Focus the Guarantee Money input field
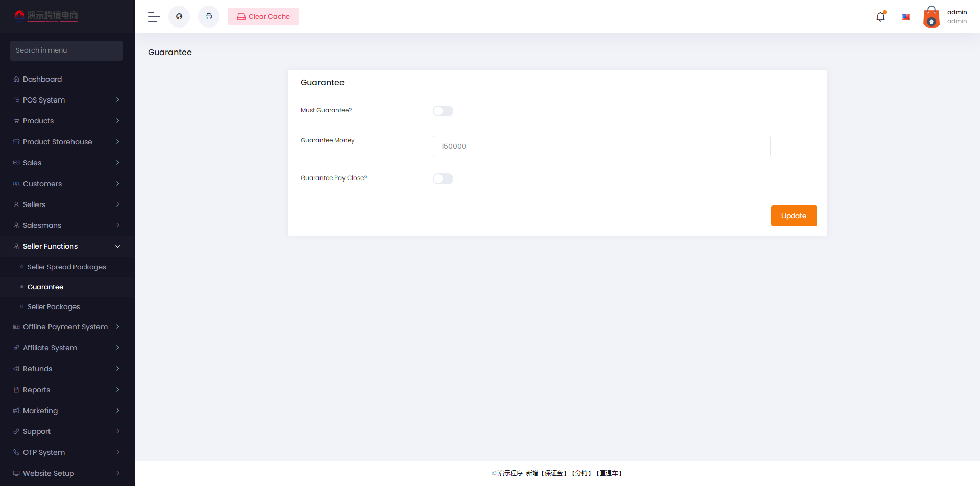The height and width of the screenshot is (486, 980). (601, 146)
